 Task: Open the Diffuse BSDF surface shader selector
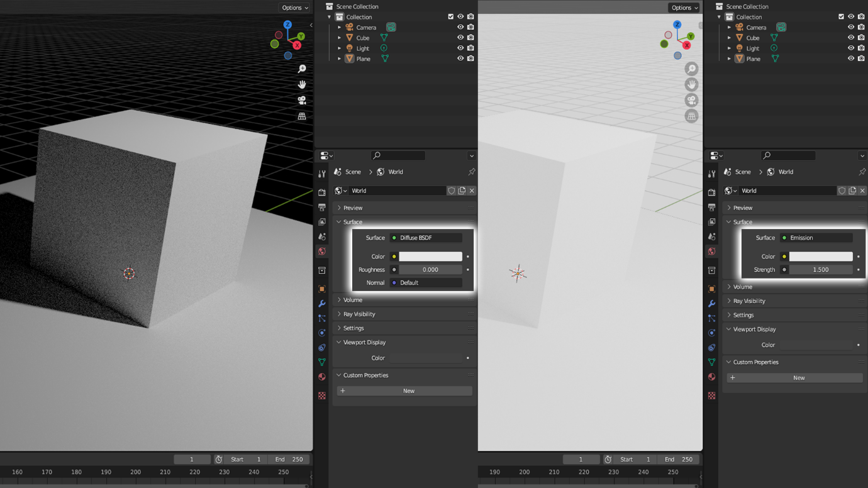click(x=426, y=238)
